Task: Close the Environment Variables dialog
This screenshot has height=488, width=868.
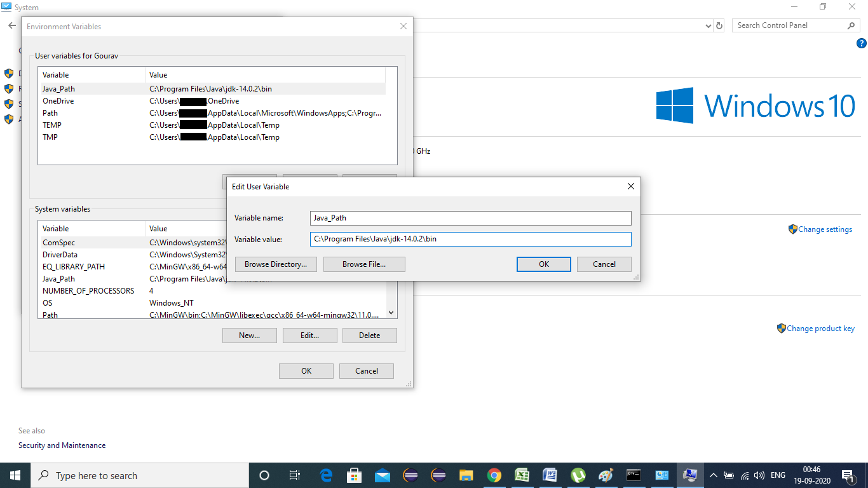Action: (403, 27)
